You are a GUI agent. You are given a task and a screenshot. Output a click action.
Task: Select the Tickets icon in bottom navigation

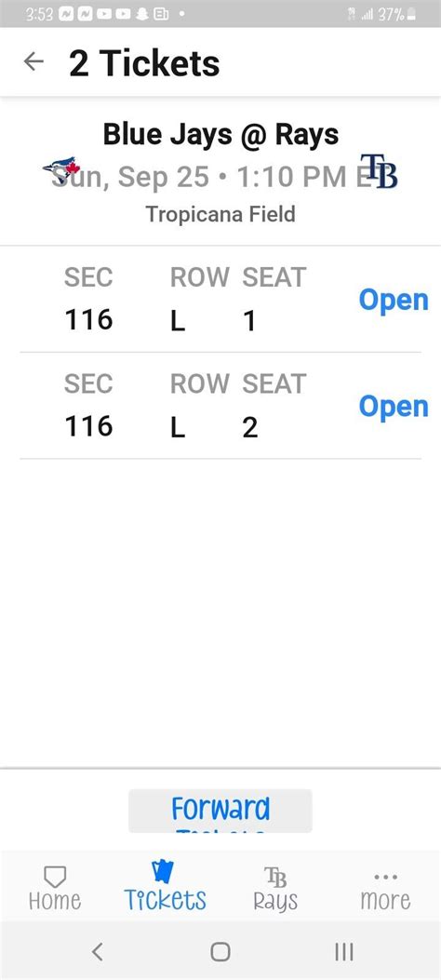(x=163, y=871)
